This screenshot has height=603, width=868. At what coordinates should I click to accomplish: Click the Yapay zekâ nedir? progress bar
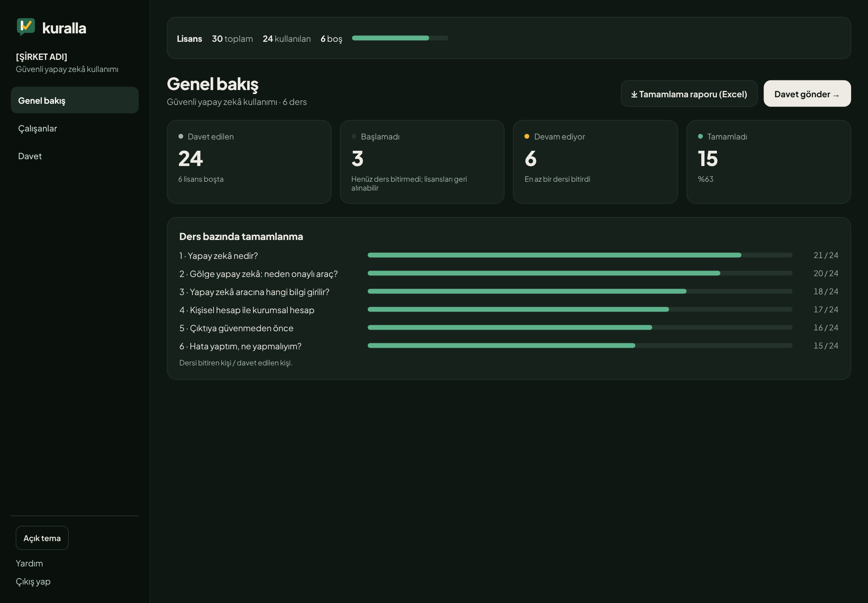click(580, 255)
